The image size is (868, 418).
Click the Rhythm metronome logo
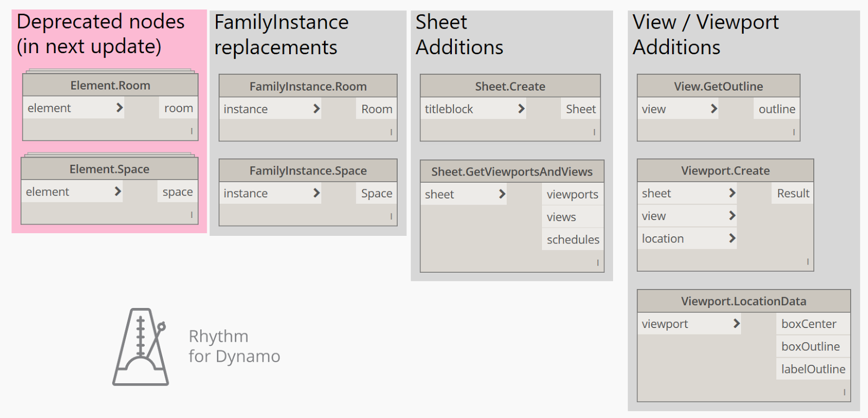point(141,347)
